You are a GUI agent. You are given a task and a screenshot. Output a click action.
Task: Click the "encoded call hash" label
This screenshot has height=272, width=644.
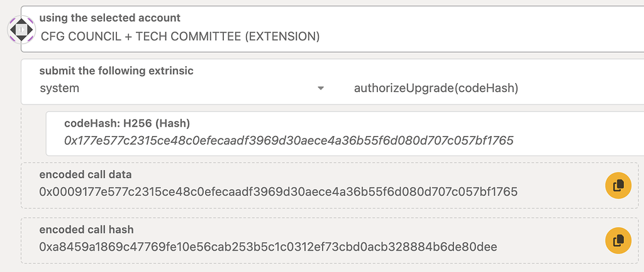[86, 230]
